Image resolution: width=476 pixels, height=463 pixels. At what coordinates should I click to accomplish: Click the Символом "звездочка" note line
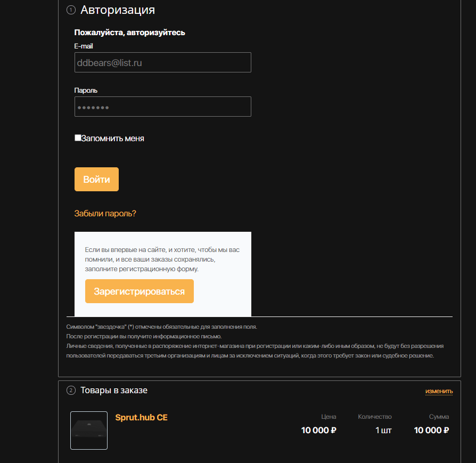[x=161, y=327]
